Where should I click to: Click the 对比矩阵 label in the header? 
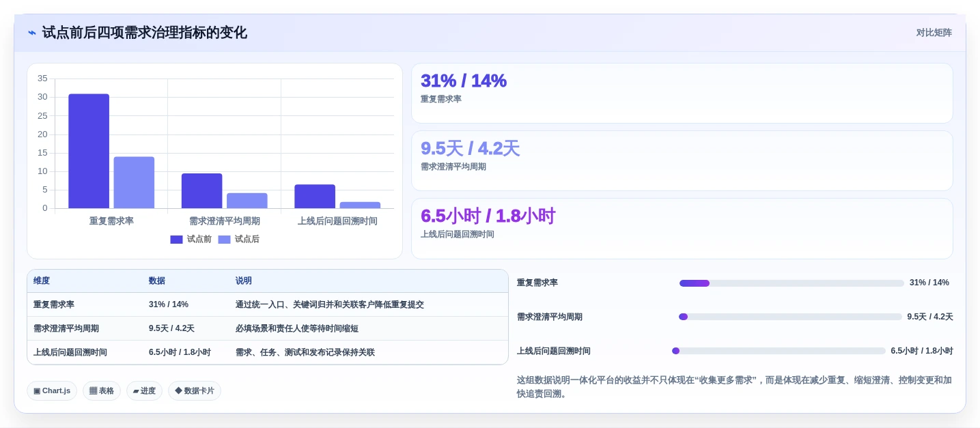tap(934, 33)
